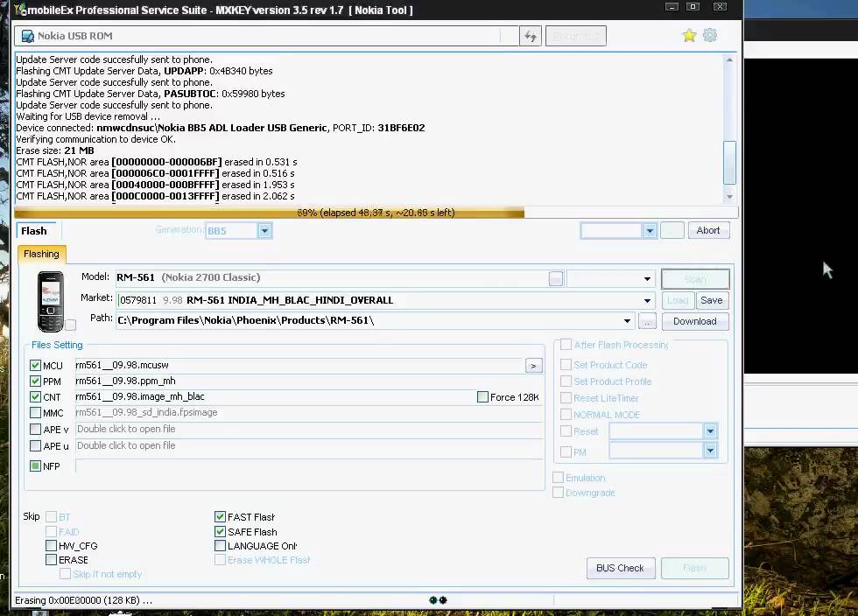Check the Downgrade checkbox

pyautogui.click(x=559, y=493)
